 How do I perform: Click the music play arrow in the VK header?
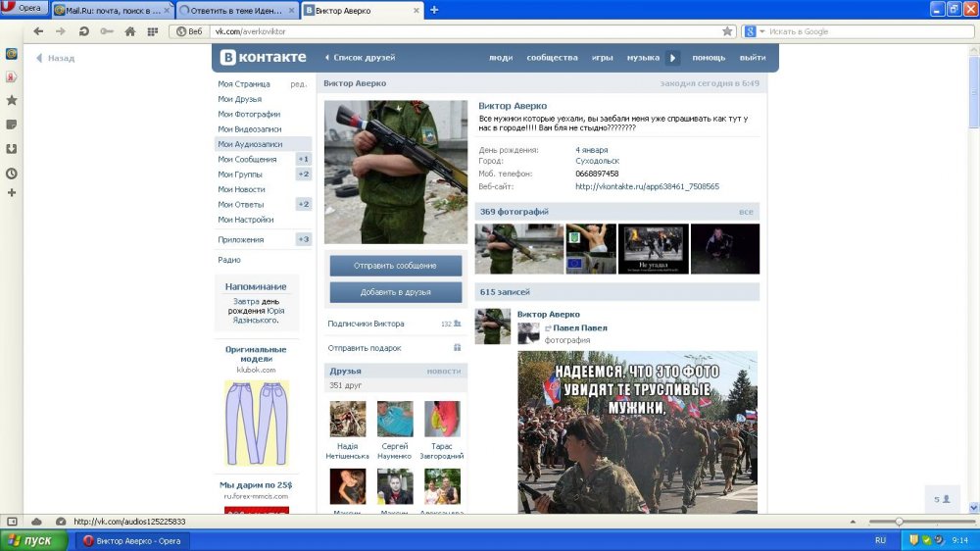coord(672,58)
